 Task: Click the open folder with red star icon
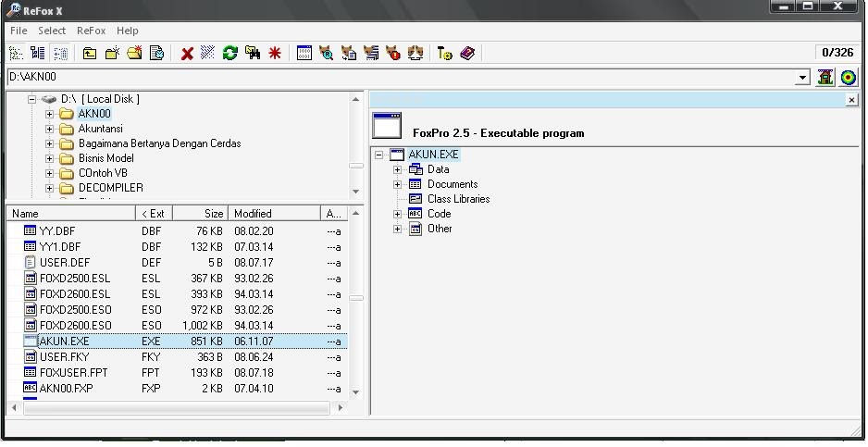(x=134, y=53)
